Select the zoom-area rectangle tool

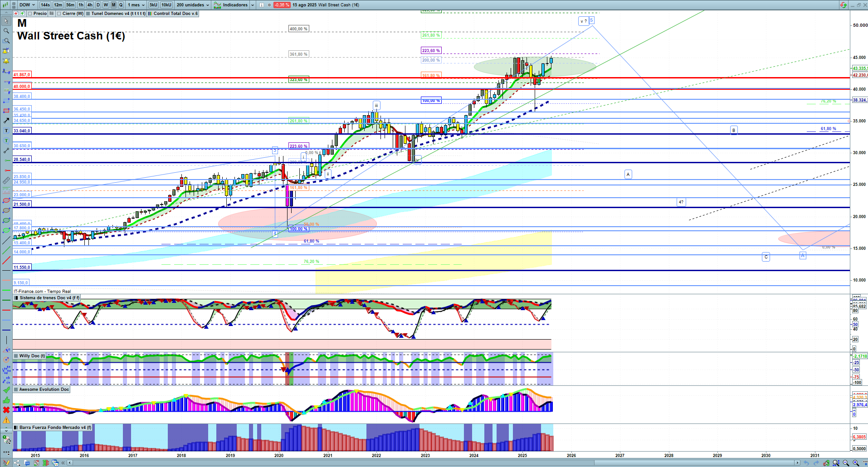[x=6, y=41]
